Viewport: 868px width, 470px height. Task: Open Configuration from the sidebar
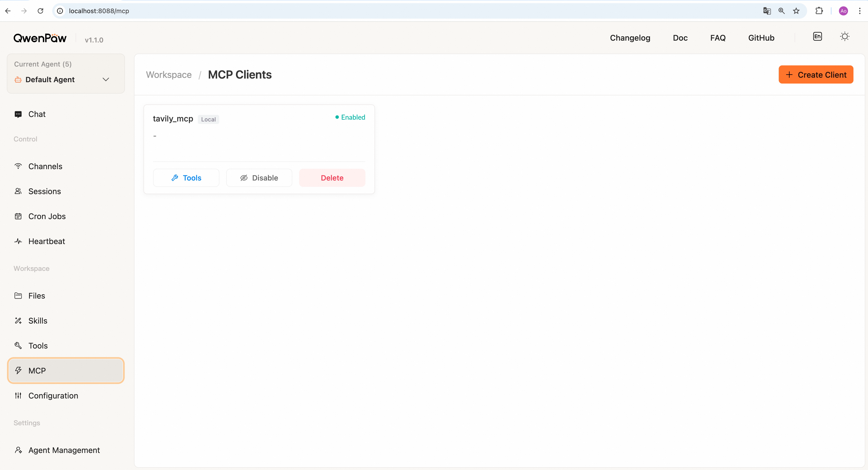53,396
